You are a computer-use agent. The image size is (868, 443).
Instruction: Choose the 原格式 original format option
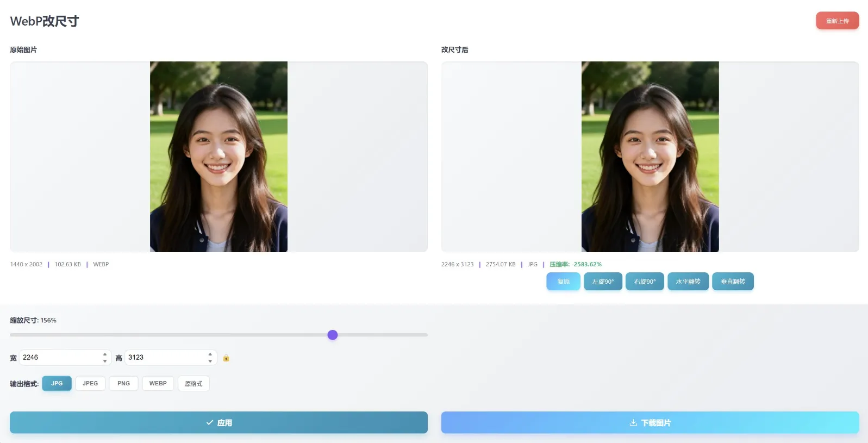tap(193, 383)
